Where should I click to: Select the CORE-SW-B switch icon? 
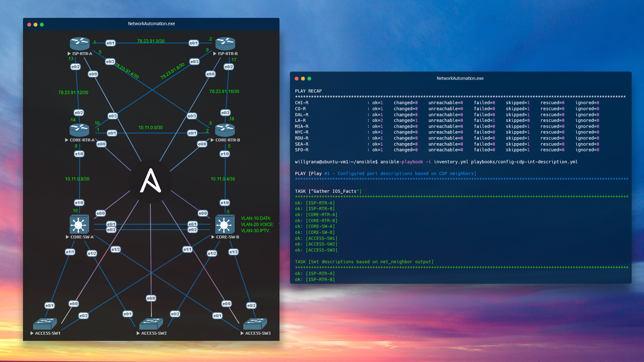click(225, 225)
